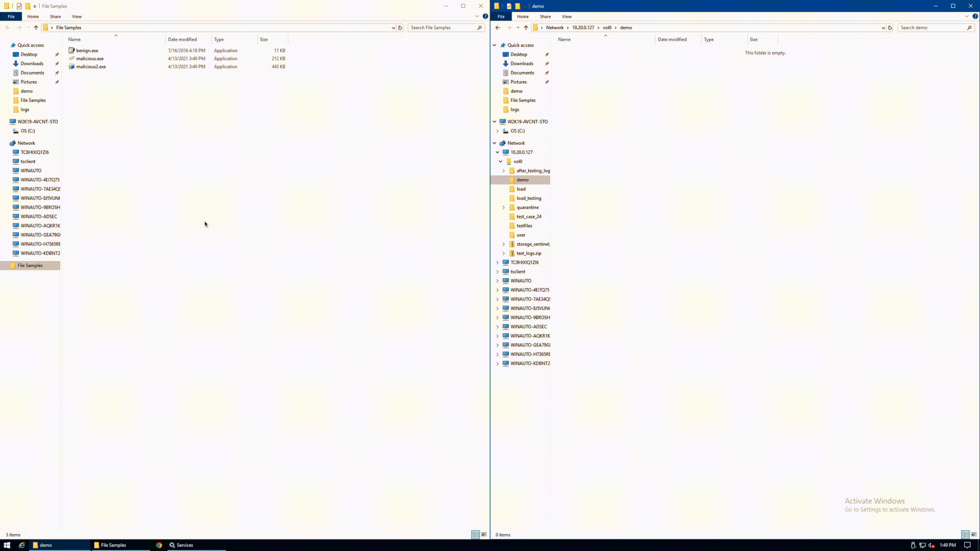Open Chrome from the taskbar
The height and width of the screenshot is (551, 980).
point(159,545)
